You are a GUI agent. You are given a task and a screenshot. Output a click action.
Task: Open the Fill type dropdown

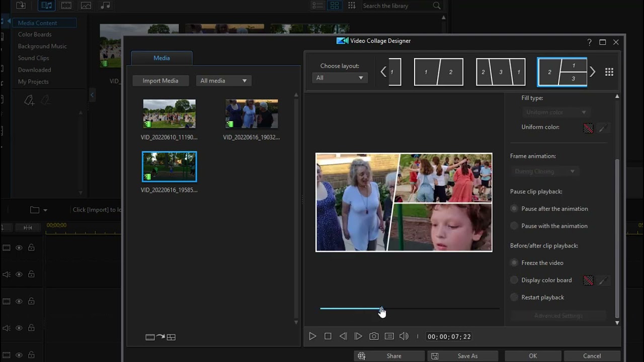556,112
